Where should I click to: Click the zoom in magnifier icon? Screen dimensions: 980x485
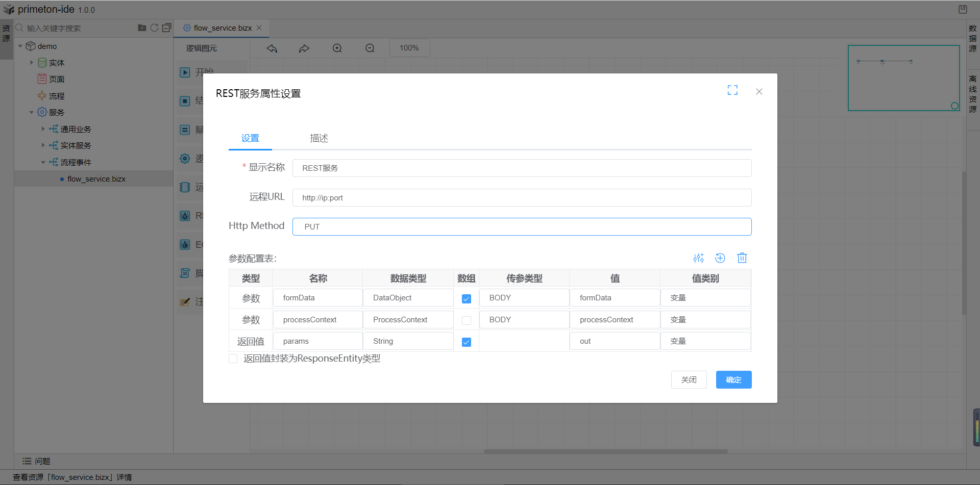click(337, 48)
